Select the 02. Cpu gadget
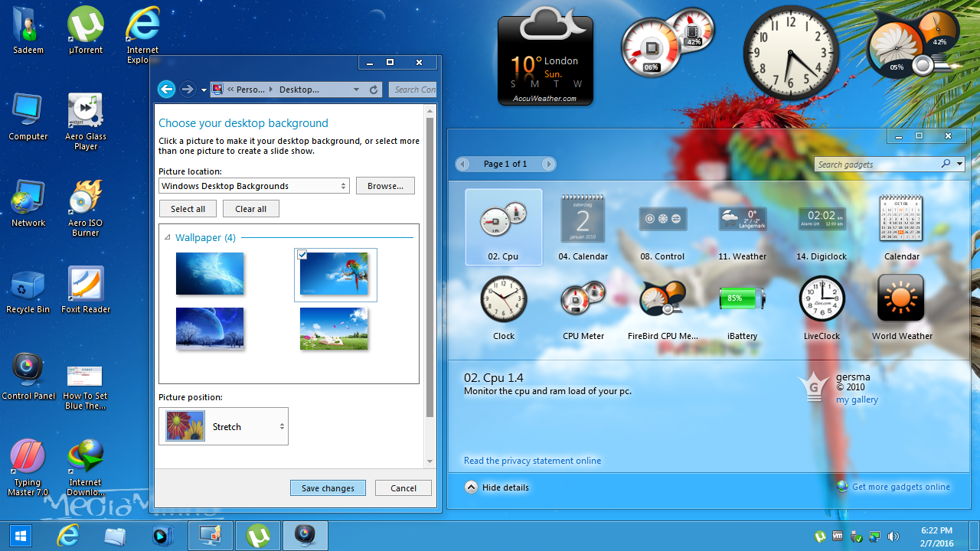This screenshot has height=551, width=980. coord(503,227)
